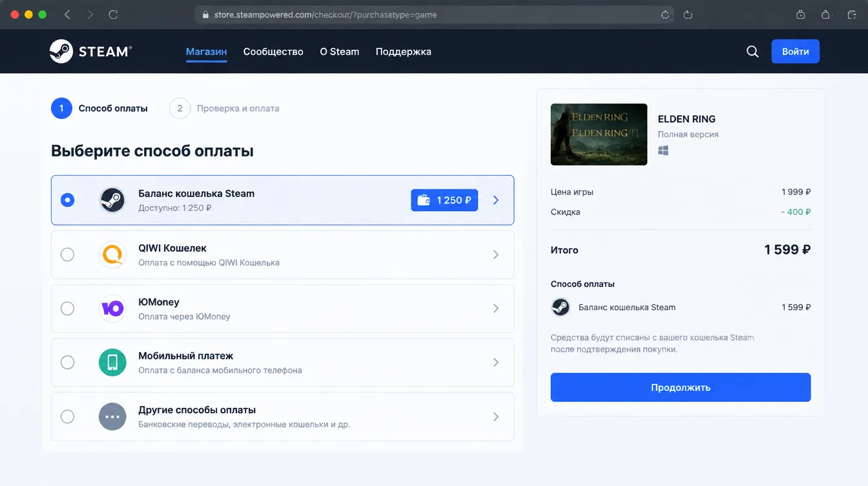Open the ELDEN RING cover thumbnail
Screen dimensions: 868x486
(599, 134)
